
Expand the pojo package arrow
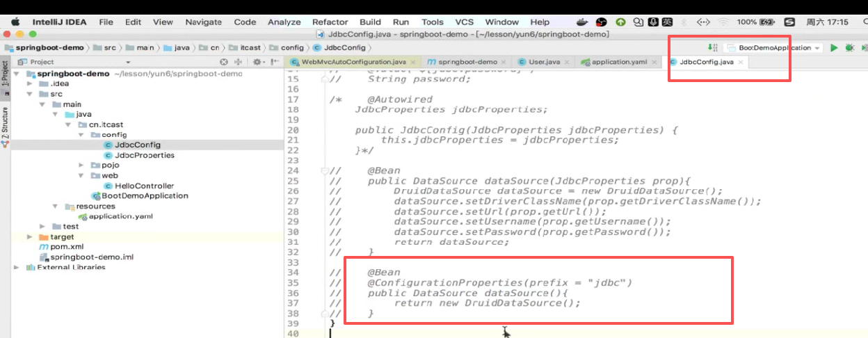[82, 166]
